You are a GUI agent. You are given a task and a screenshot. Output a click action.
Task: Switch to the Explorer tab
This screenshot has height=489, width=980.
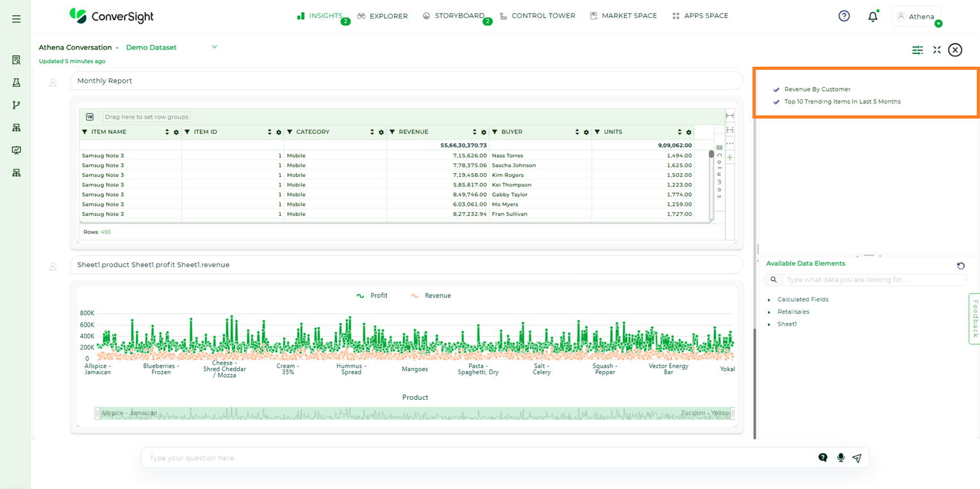[382, 16]
